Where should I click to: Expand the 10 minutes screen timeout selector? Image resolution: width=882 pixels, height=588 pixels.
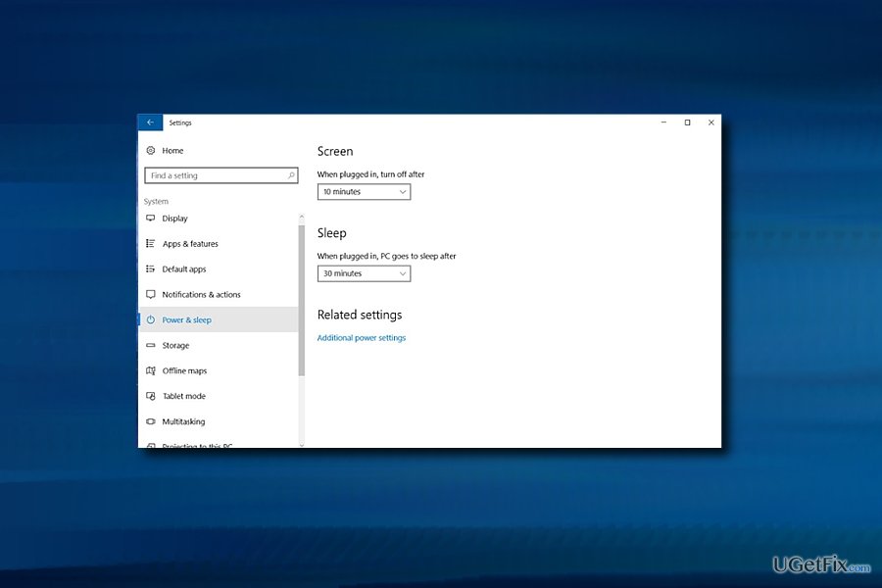coord(364,191)
